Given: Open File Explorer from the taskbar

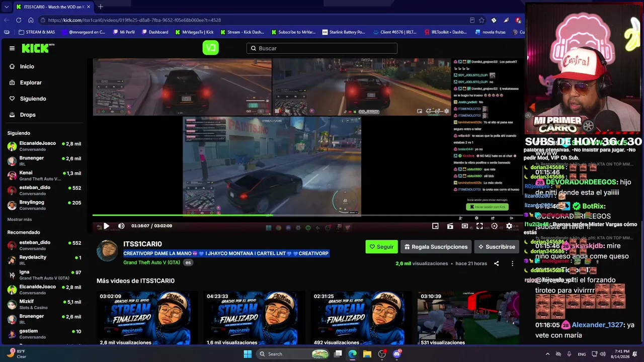Looking at the screenshot, I should (x=367, y=354).
